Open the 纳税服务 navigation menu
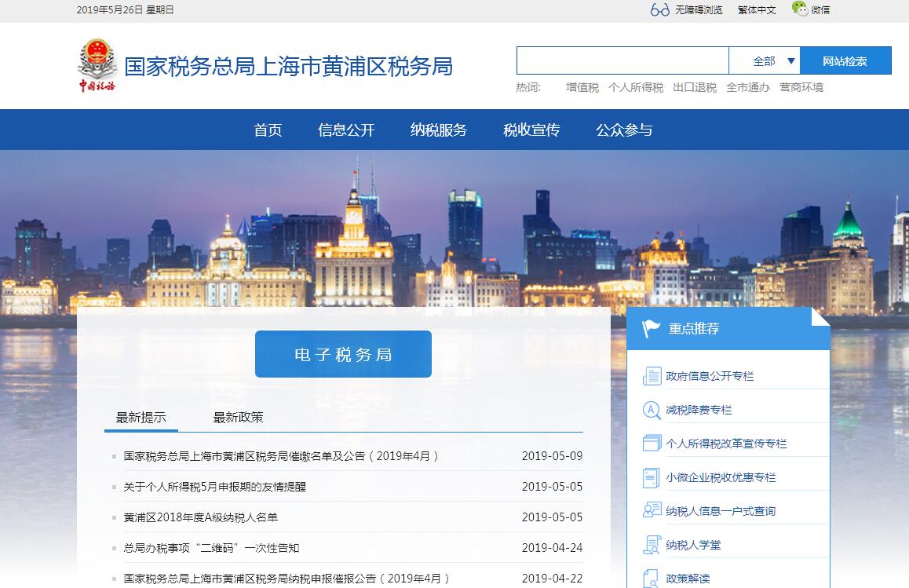The height and width of the screenshot is (588, 909). (x=438, y=130)
